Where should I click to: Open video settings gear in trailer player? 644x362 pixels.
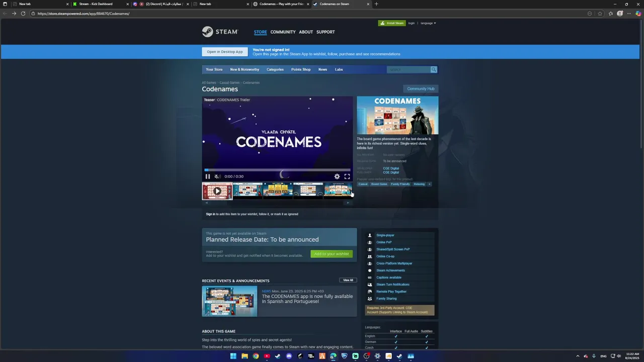click(x=337, y=176)
